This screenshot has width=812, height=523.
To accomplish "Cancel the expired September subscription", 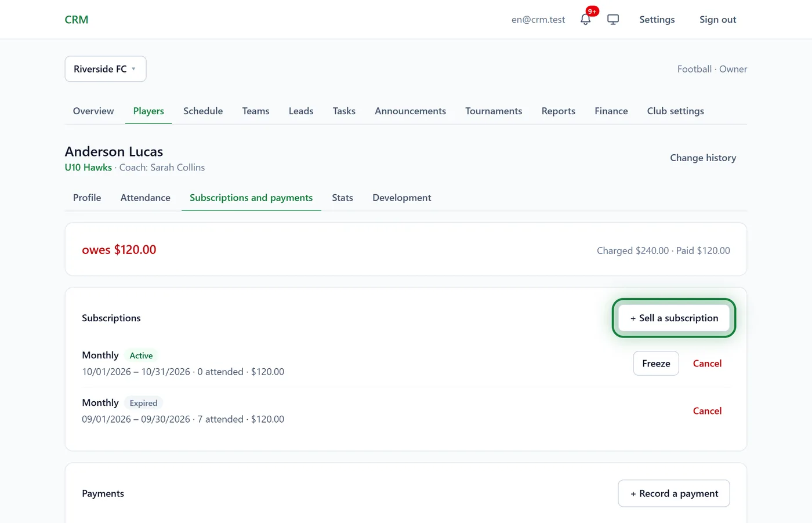I will tap(708, 411).
